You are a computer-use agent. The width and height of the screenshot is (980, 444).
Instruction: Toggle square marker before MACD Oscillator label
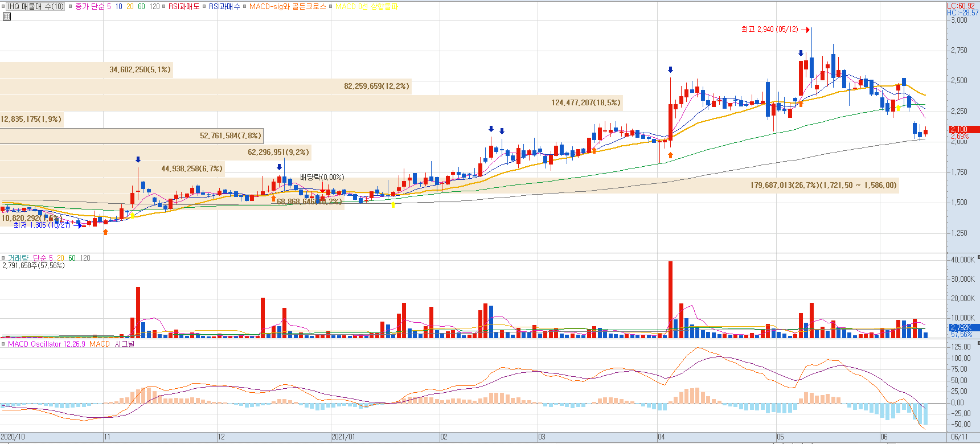point(3,344)
